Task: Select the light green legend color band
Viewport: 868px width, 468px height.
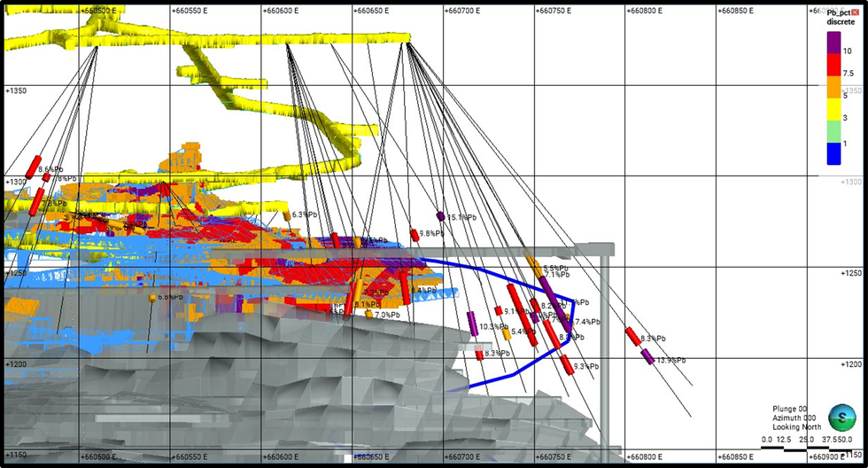Action: [833, 132]
